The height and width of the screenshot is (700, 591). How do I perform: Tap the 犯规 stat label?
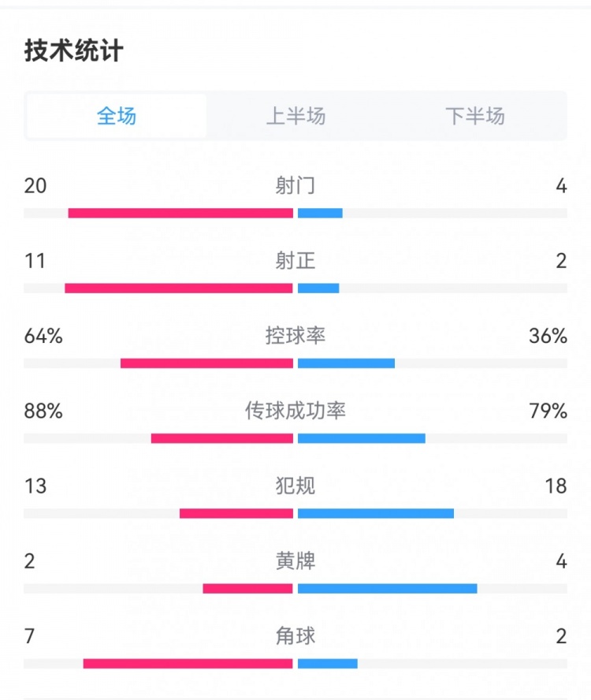295,486
